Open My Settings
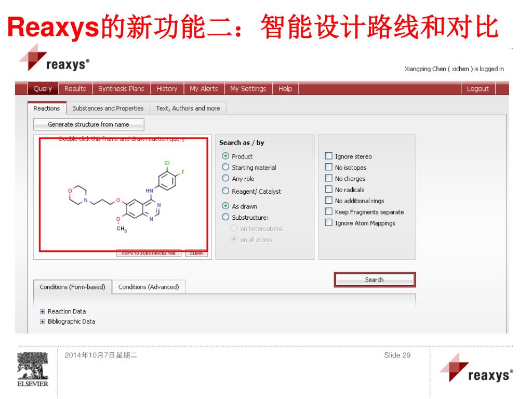Viewport: 532px width, 399px height. (248, 88)
